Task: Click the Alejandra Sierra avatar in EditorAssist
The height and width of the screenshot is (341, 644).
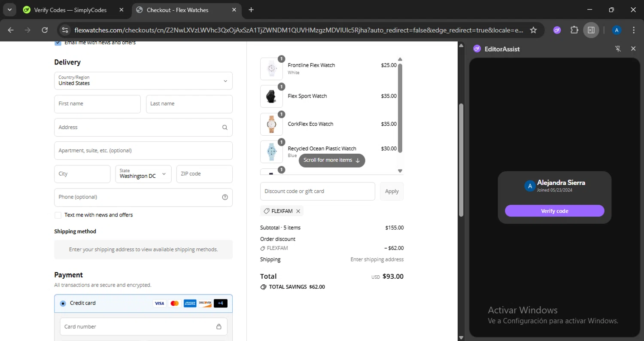Action: pyautogui.click(x=530, y=186)
